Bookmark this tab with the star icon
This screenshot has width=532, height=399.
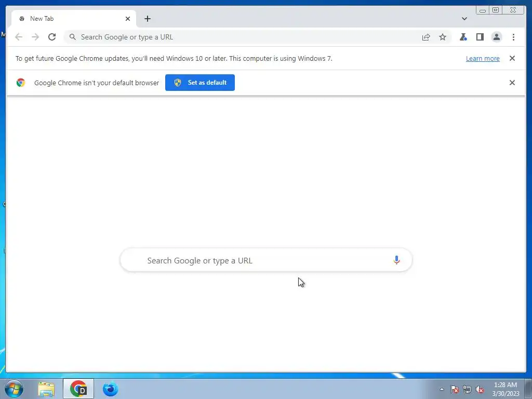443,37
